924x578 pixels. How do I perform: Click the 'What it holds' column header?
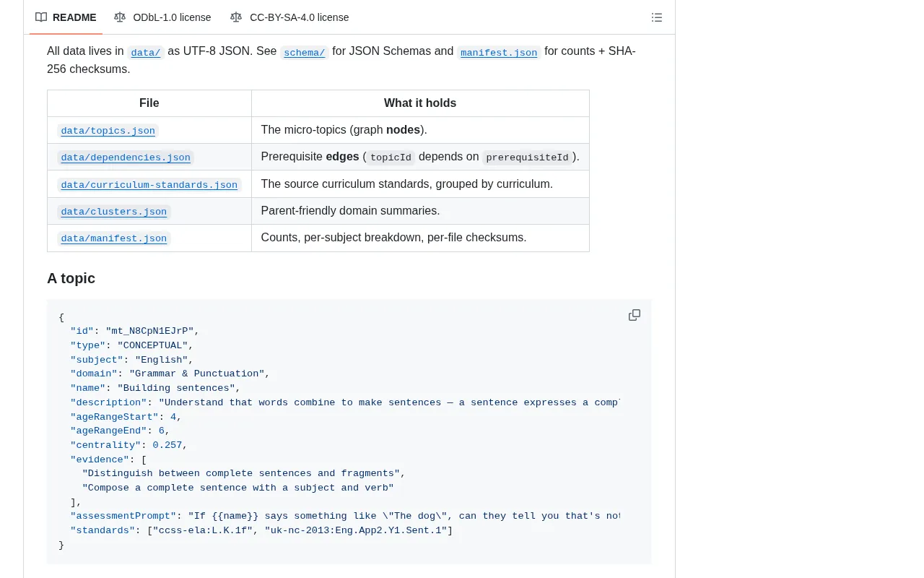(420, 103)
